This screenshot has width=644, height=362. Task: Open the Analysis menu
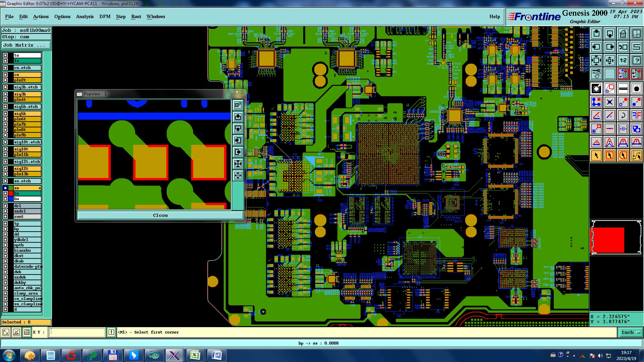point(85,16)
